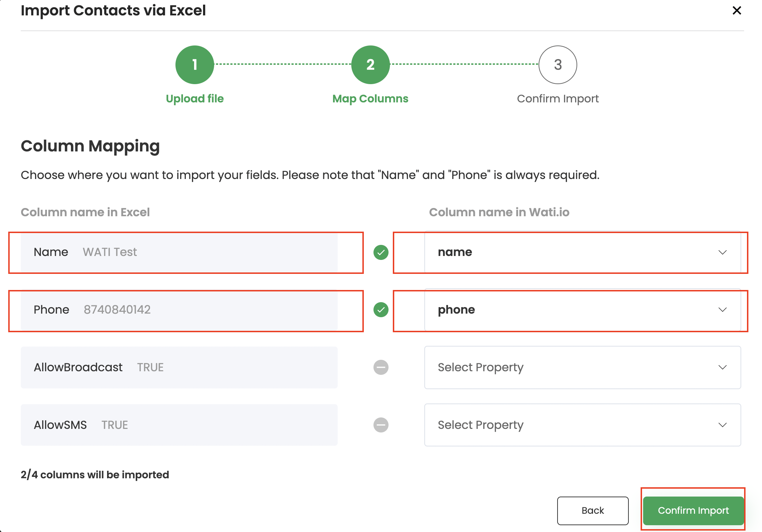762x532 pixels.
Task: Select the AllowBroadcast TRUE Excel column
Action: coord(179,367)
